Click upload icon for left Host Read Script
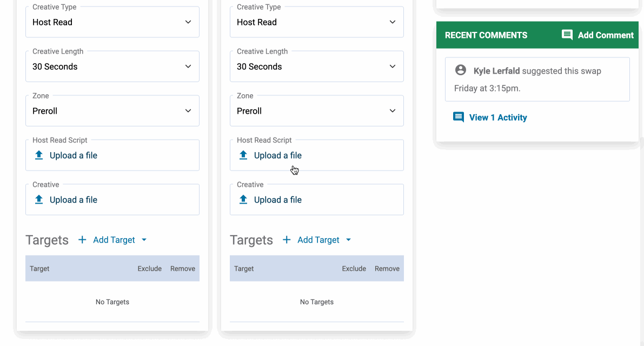Viewport: 644px width, 346px height. 39,155
